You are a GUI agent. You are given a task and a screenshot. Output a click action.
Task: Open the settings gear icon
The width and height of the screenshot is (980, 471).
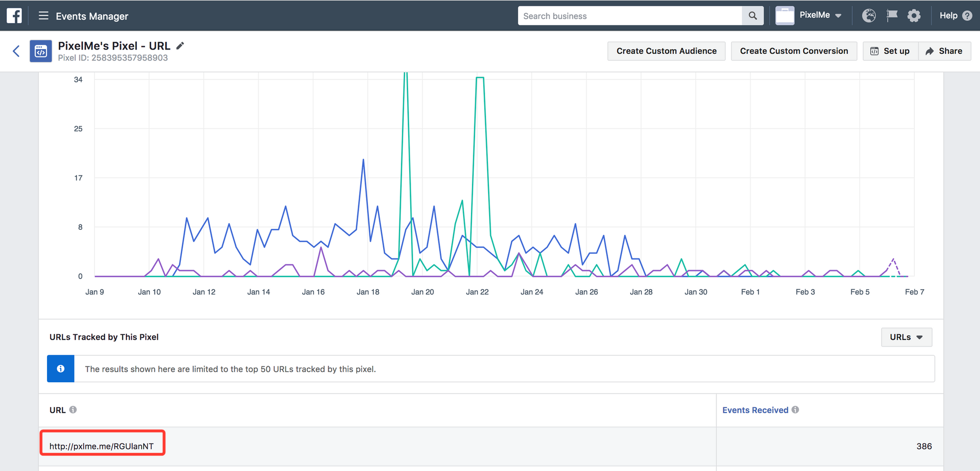click(914, 16)
